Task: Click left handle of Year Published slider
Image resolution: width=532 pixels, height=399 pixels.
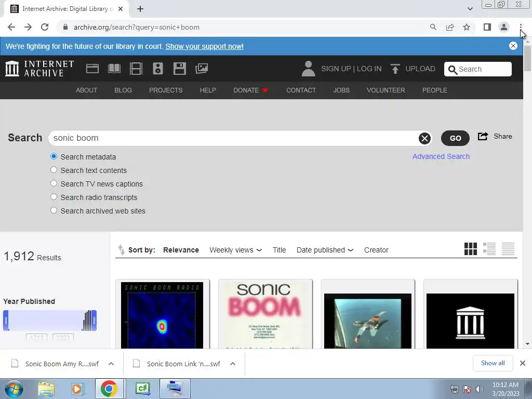Action: pos(6,320)
